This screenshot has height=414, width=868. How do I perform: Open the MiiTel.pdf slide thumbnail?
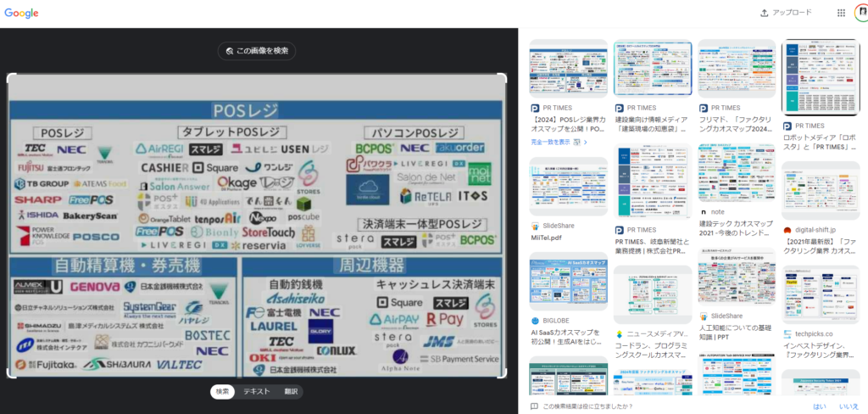point(569,187)
